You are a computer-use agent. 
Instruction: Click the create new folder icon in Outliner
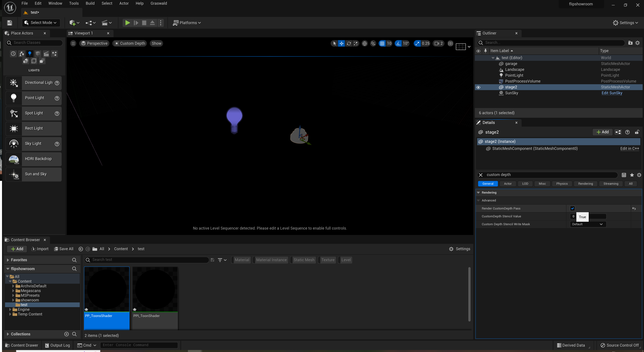coord(630,43)
